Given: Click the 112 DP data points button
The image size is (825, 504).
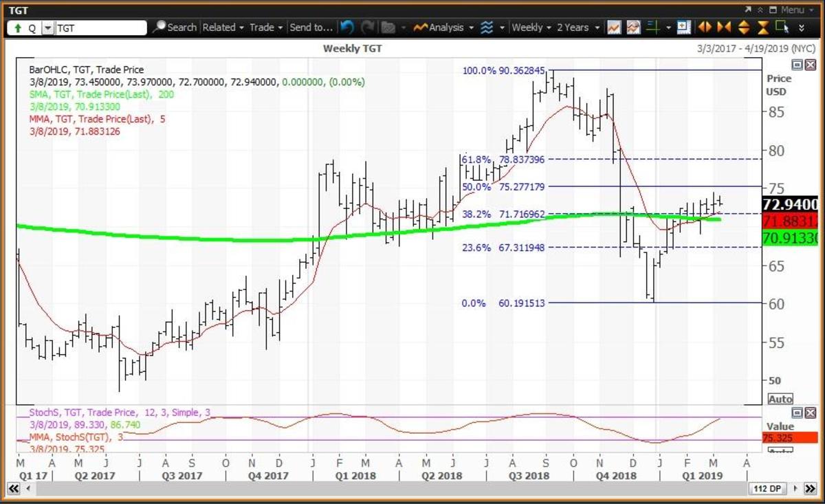Looking at the screenshot, I should (767, 488).
